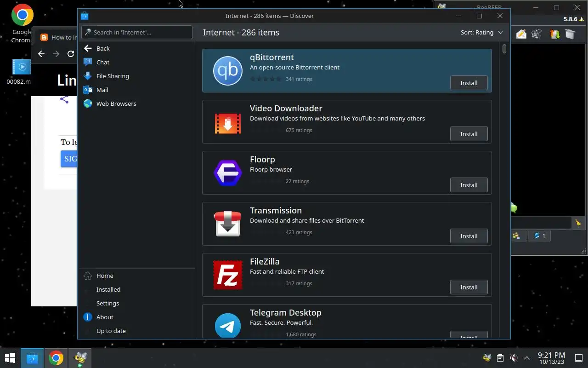Click Chrome's reload button in browser window
This screenshot has height=368, width=588.
tap(71, 54)
